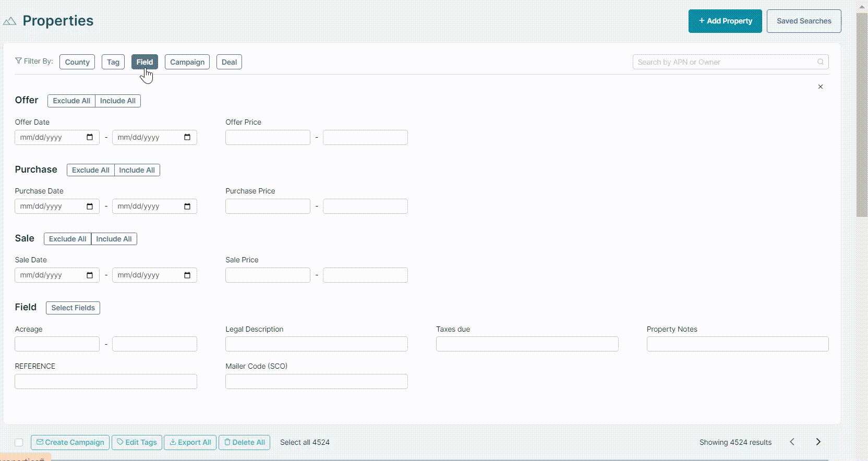Click Offer Price maximum field
This screenshot has height=461, width=868.
click(365, 137)
